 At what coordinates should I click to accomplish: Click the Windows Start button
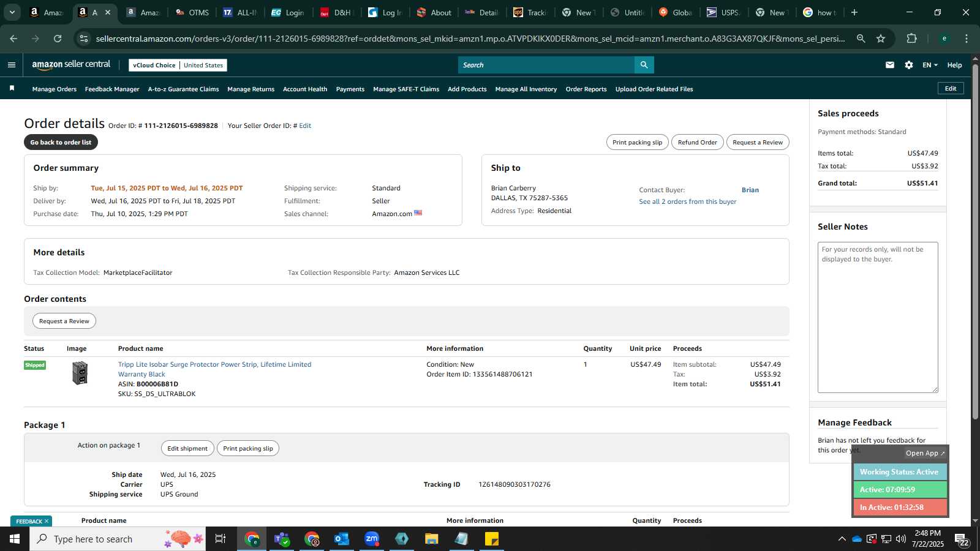(15, 539)
